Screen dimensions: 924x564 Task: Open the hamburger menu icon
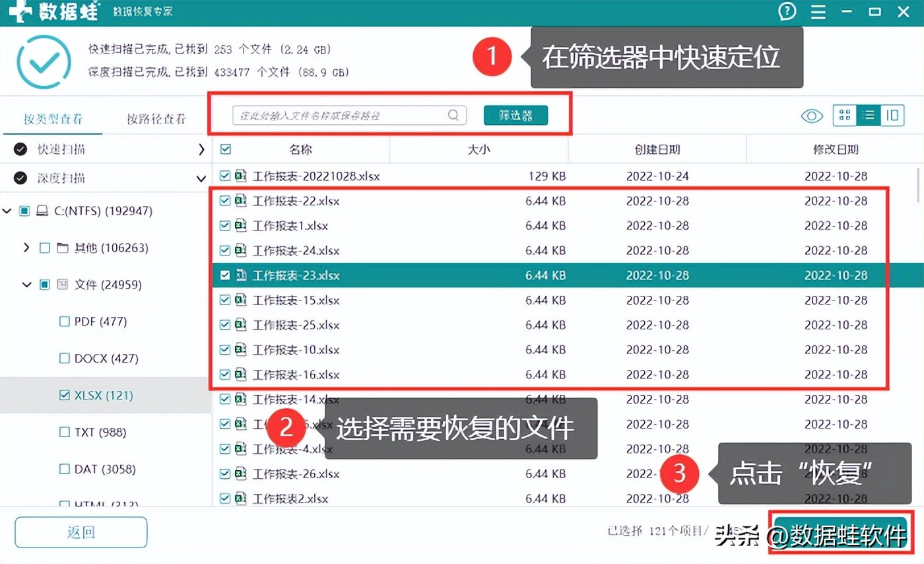818,11
